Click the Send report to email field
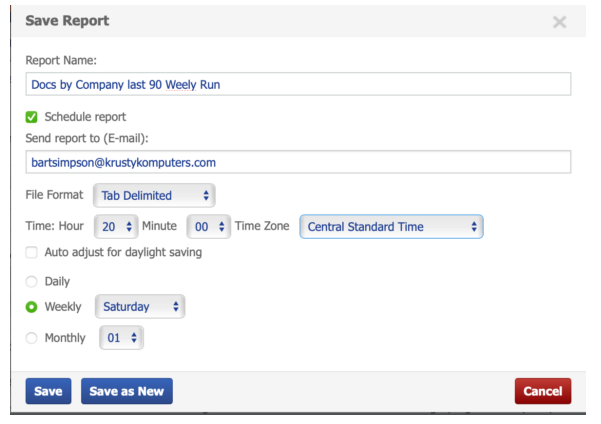This screenshot has height=424, width=601. click(298, 162)
